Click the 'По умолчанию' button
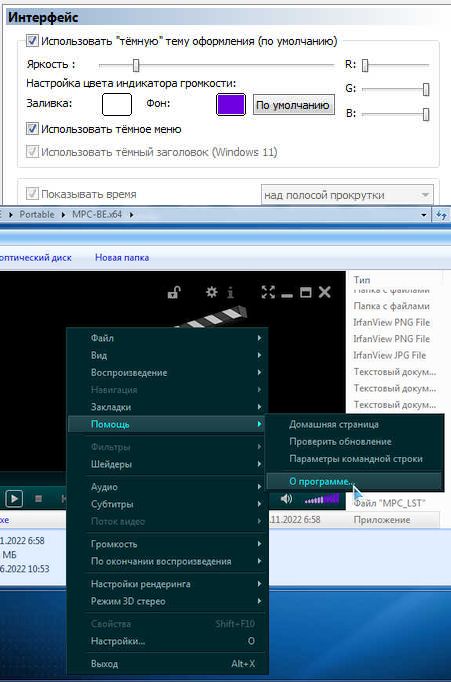 tap(294, 105)
